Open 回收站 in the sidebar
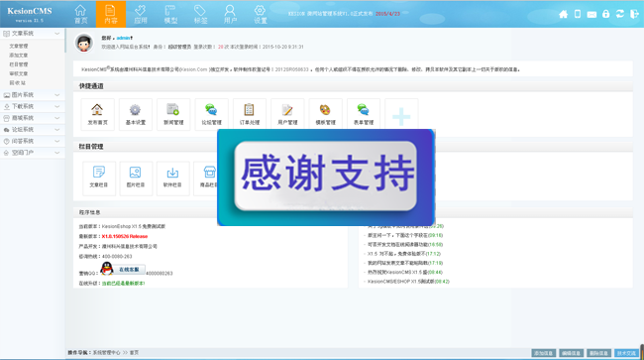644x360 pixels. 17,83
